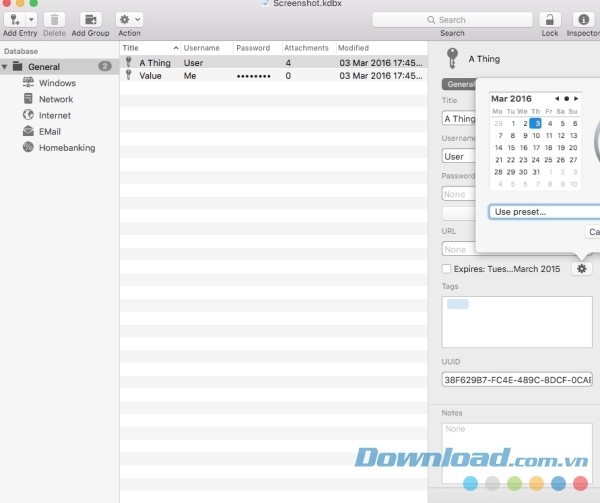Pick March 17 in the calendar

tap(536, 147)
